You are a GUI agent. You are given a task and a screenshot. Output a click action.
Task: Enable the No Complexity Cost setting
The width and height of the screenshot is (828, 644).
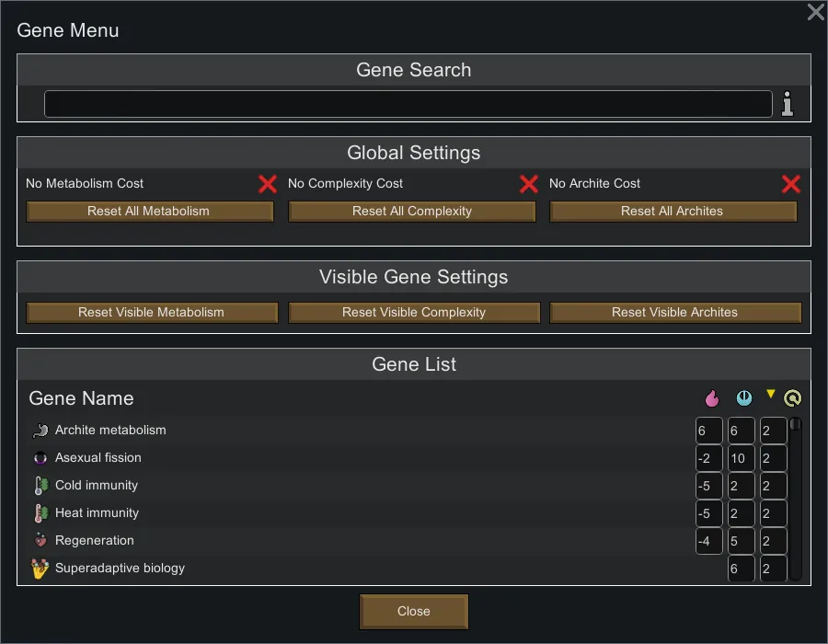click(528, 184)
